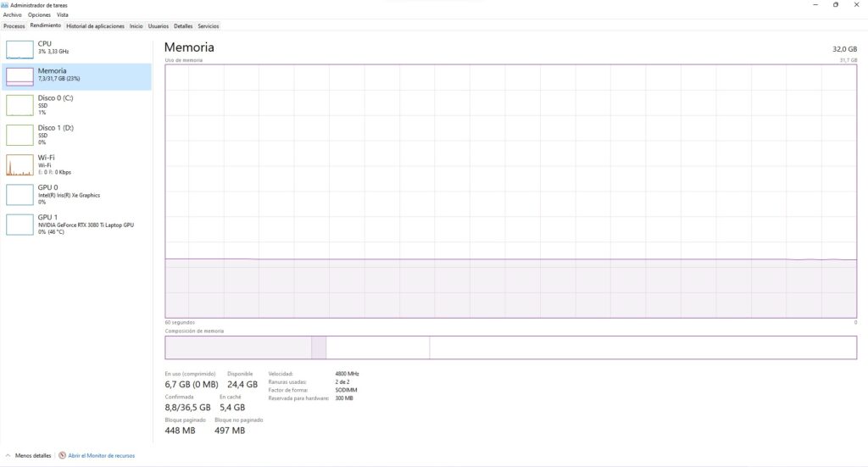Viewport: 868px width, 467px height.
Task: Click the memory composition bar
Action: click(x=510, y=347)
